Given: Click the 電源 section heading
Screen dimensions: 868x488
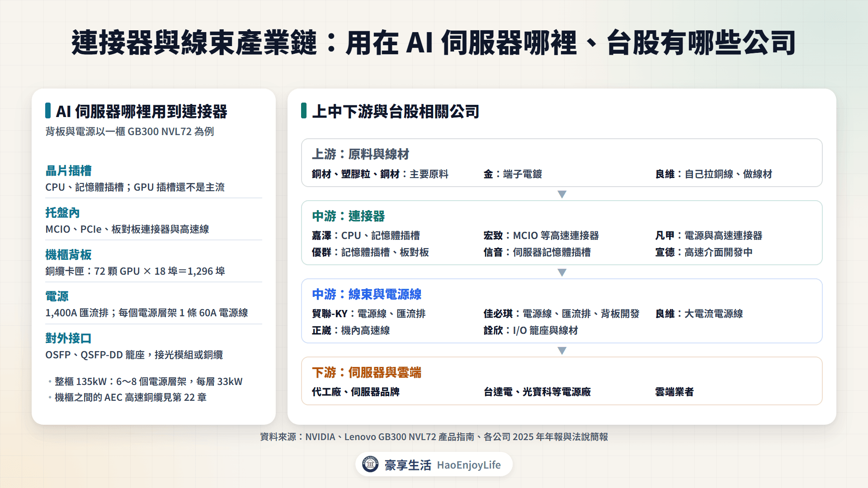Looking at the screenshot, I should 57,296.
